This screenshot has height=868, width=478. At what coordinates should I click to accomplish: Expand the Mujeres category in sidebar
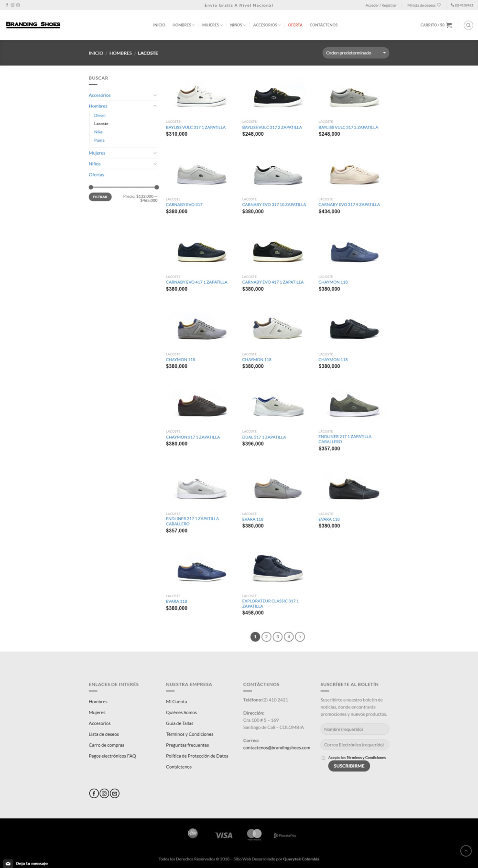[155, 153]
